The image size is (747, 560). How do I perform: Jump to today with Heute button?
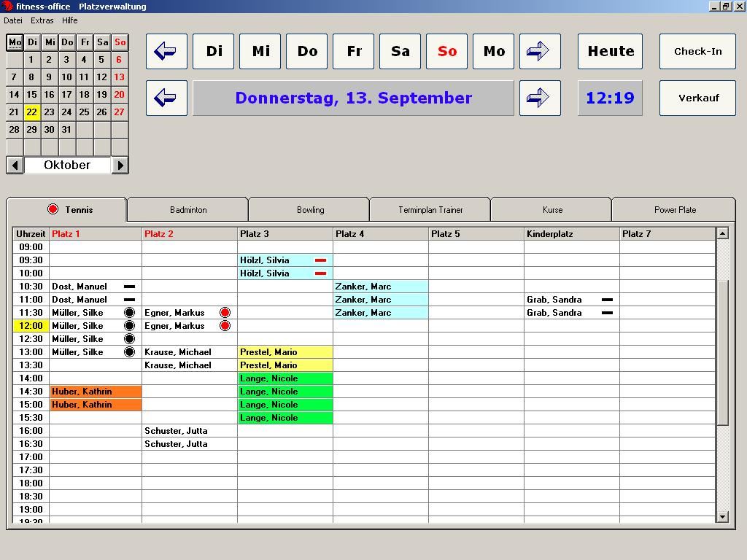[x=611, y=51]
